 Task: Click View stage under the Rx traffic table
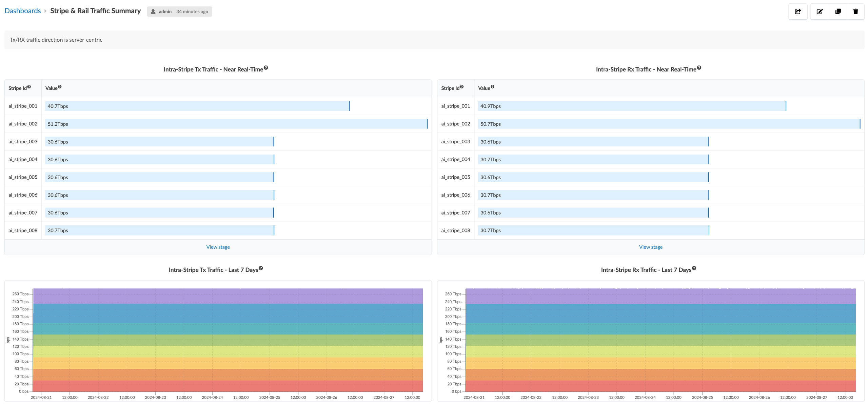pos(651,247)
